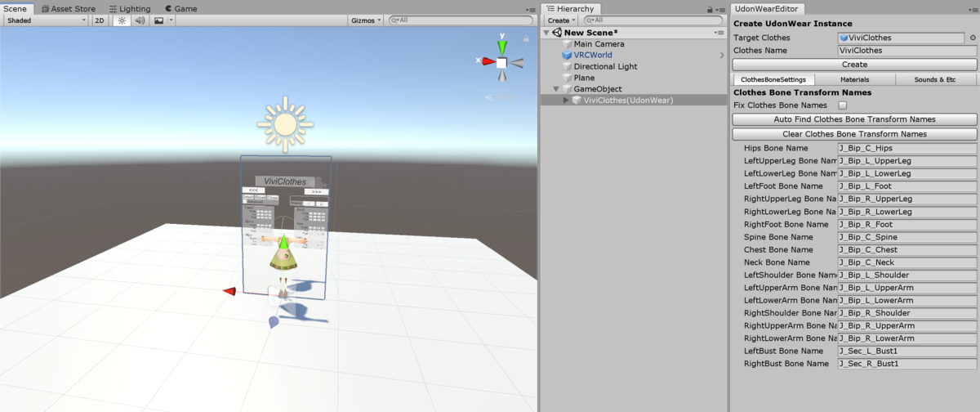Open Hierarchy panel options menu
The width and height of the screenshot is (980, 412).
tap(719, 9)
